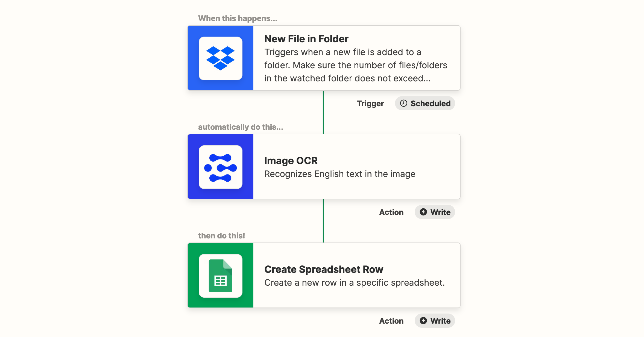The image size is (644, 337).
Task: Expand the Image OCR step card
Action: click(355, 167)
